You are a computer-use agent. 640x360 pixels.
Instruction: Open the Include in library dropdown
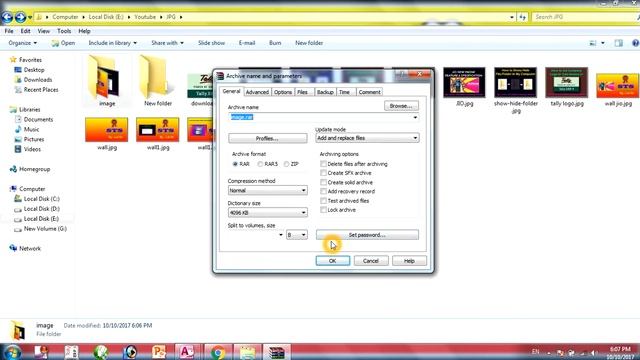pos(112,43)
